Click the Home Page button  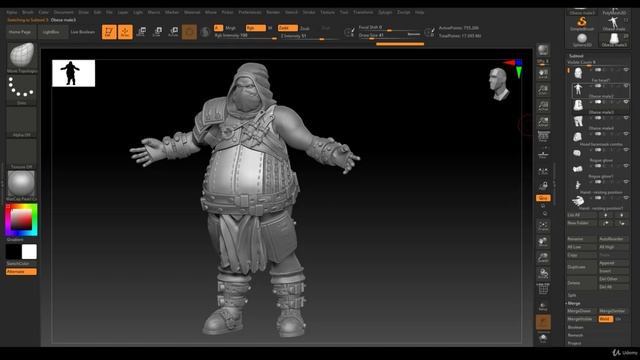20,32
